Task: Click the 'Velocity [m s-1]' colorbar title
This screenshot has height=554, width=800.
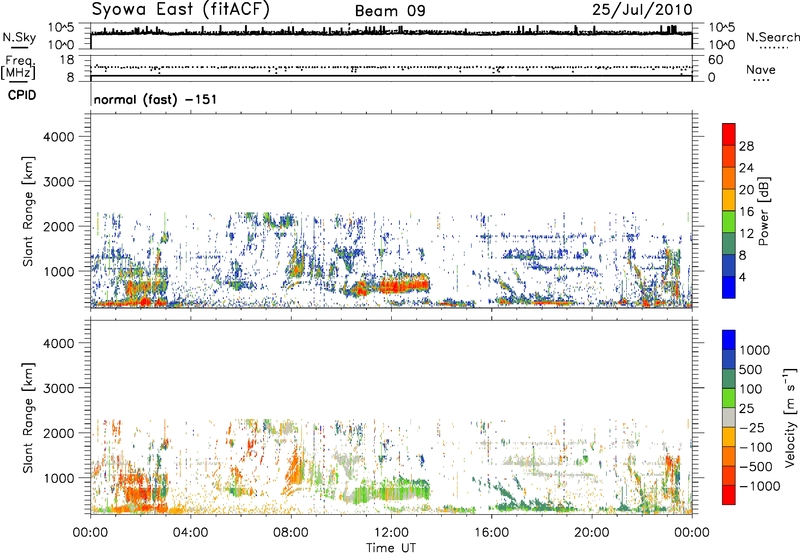Action: click(x=790, y=417)
